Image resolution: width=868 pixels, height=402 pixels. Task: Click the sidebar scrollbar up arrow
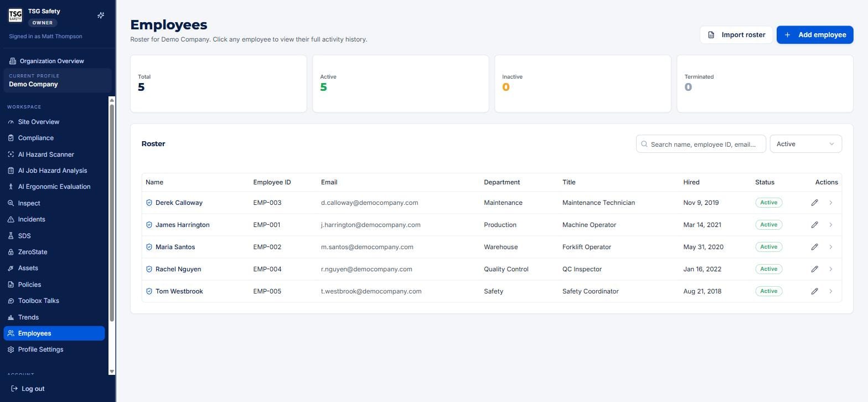[112, 100]
